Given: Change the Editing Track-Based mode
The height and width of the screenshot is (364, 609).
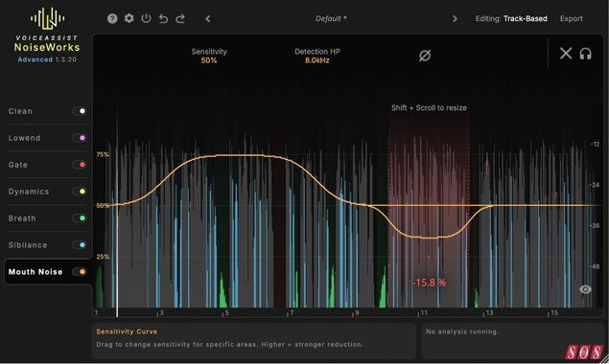Looking at the screenshot, I should (511, 18).
